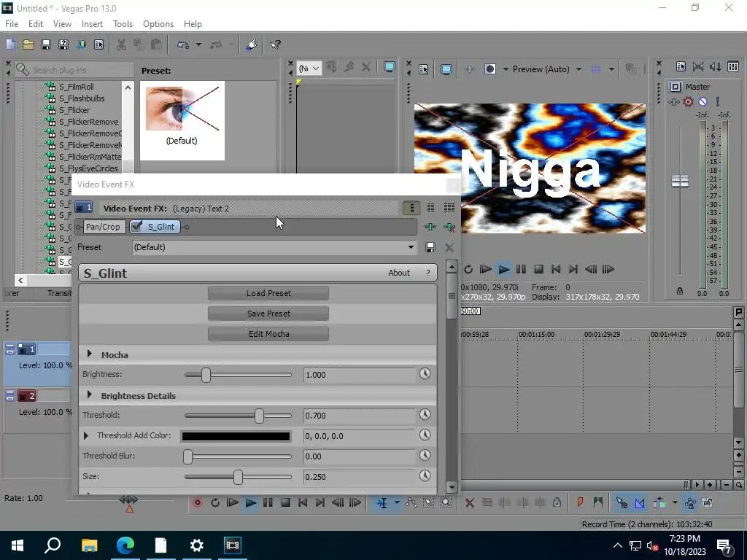The height and width of the screenshot is (560, 747).
Task: Click the Preview on External Monitor icon
Action: tap(446, 69)
